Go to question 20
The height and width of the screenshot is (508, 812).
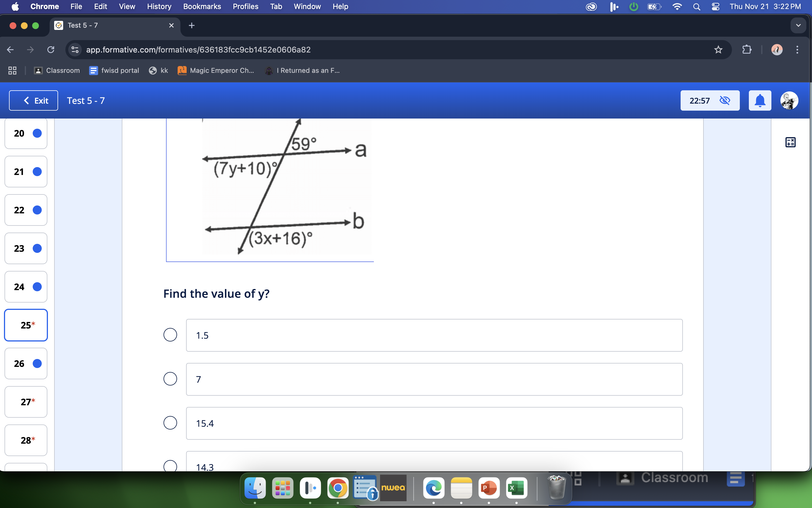tap(26, 133)
